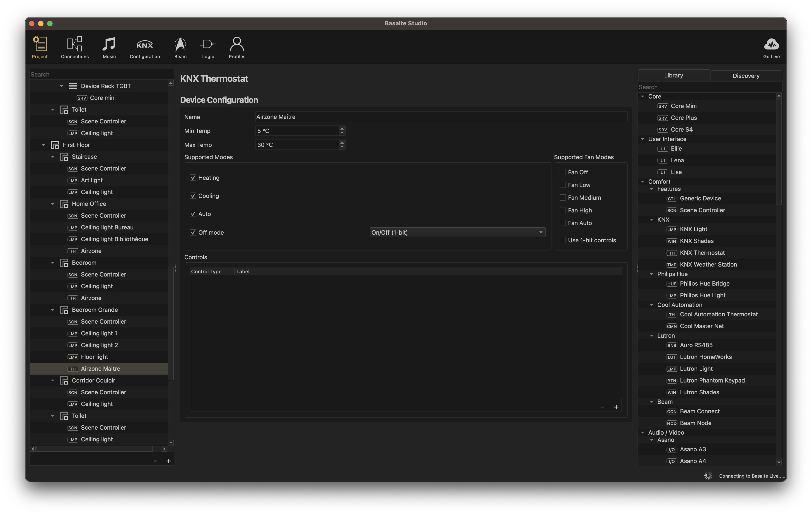Open the On/Off (1-bit) dropdown
Screen dimensions: 812x515
point(457,233)
